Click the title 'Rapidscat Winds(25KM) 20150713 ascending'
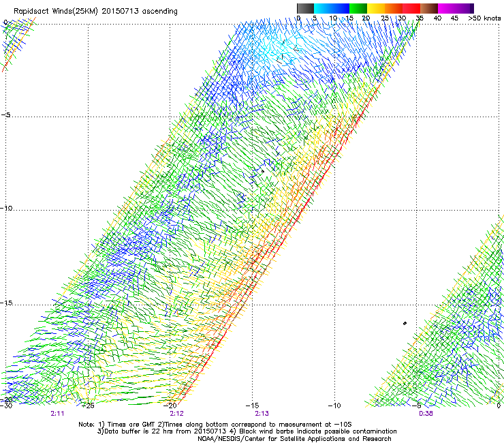This screenshot has height=443, width=504. click(95, 12)
